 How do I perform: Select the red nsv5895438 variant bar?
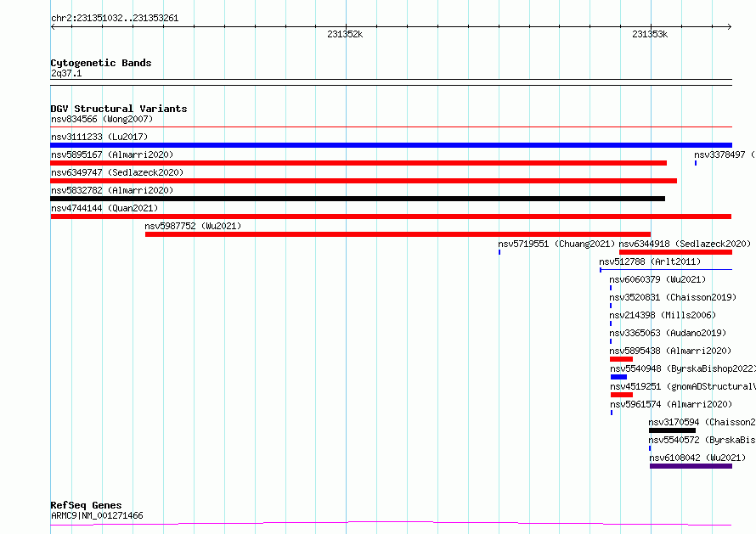tap(621, 359)
